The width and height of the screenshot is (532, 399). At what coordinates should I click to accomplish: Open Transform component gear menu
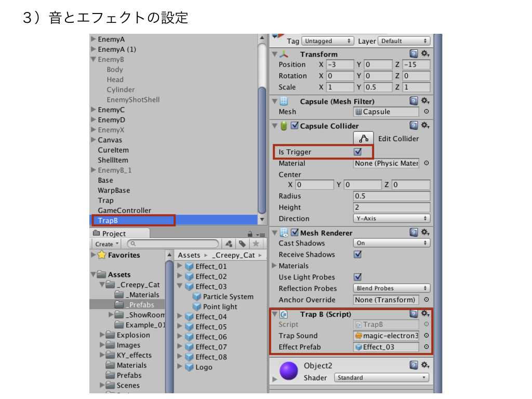pyautogui.click(x=425, y=54)
